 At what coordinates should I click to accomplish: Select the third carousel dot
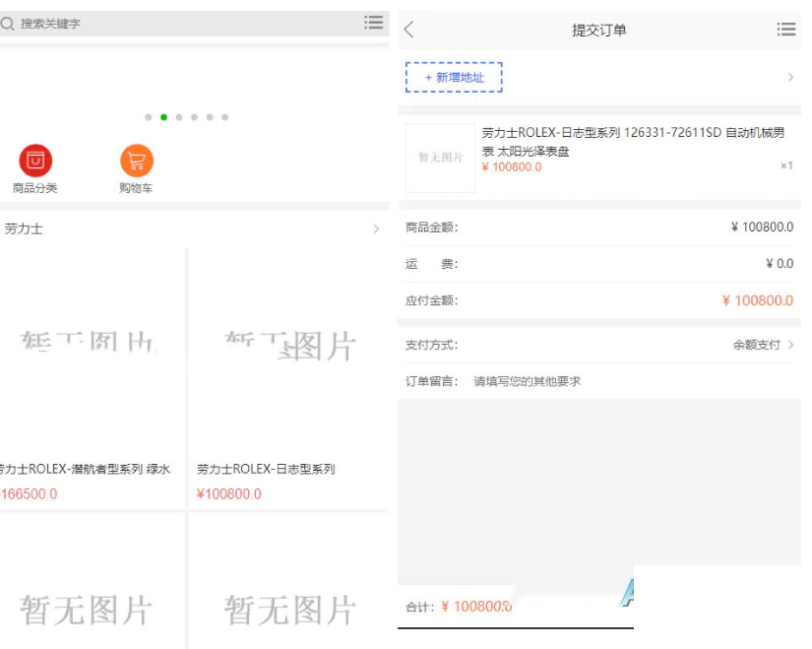click(179, 117)
